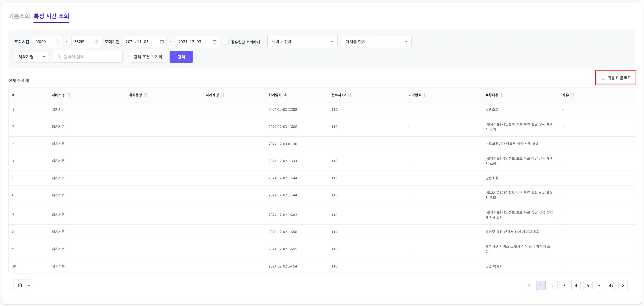Toggle the 처리일시 descending sort arrow
Viewport: 644px width, 306px height.
click(286, 95)
